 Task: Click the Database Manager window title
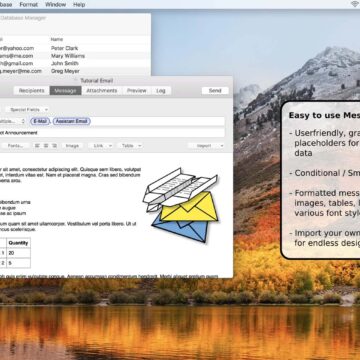point(23,18)
